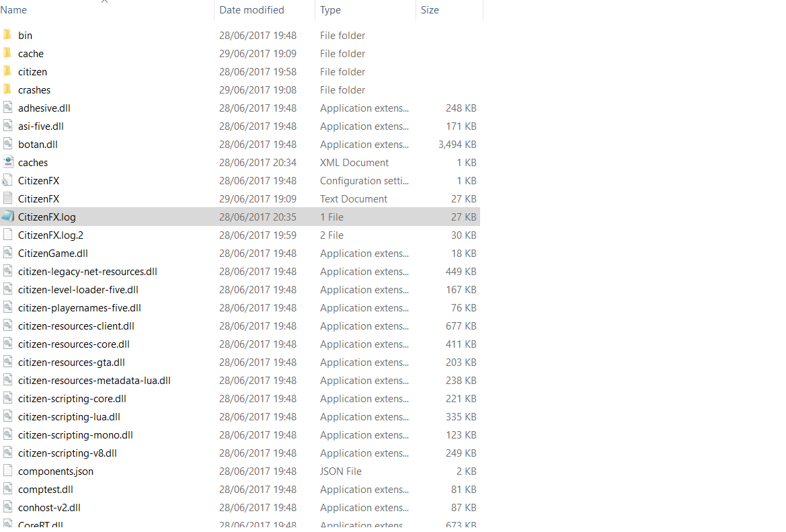This screenshot has width=786, height=532.
Task: Click the CitizenFX text document icon
Action: coord(7,198)
